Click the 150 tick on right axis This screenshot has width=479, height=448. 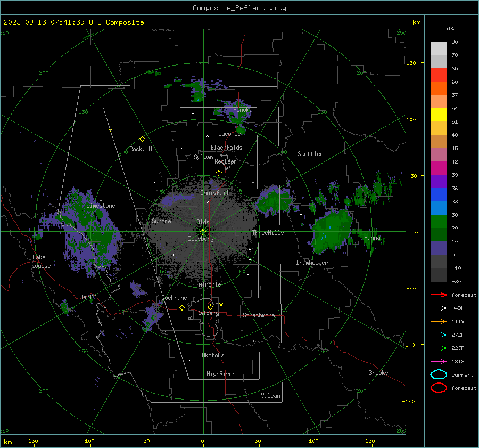[x=411, y=63]
